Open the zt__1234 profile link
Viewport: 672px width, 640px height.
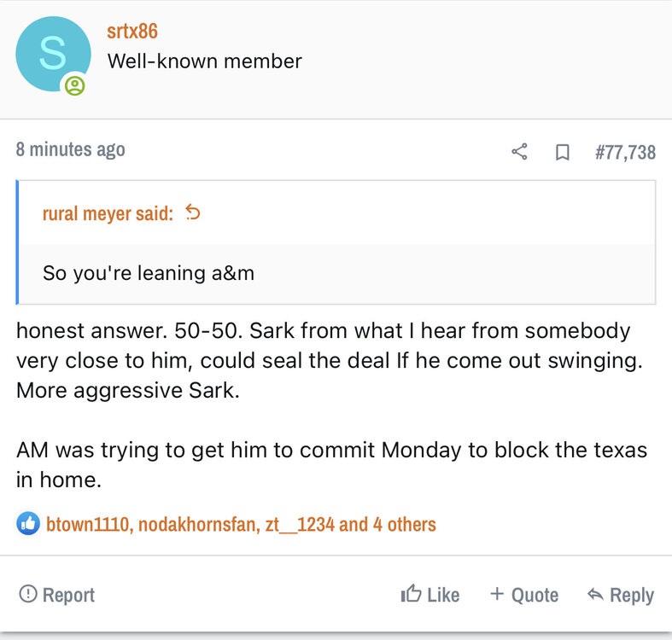click(300, 524)
